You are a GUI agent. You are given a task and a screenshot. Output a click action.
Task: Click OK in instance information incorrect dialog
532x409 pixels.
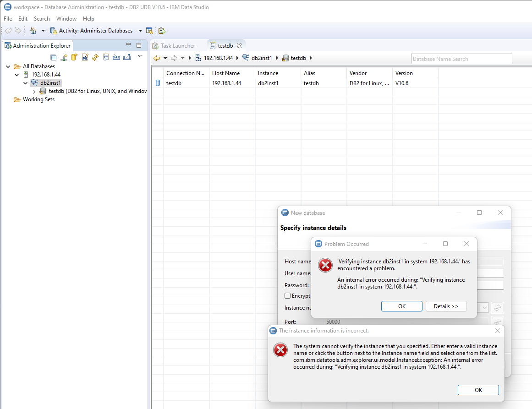[478, 390]
